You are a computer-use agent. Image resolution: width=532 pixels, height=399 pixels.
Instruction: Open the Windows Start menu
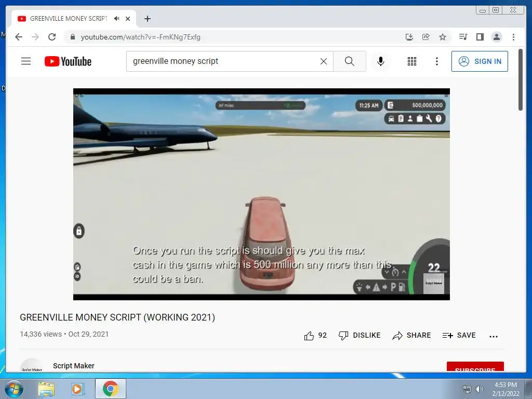14,389
